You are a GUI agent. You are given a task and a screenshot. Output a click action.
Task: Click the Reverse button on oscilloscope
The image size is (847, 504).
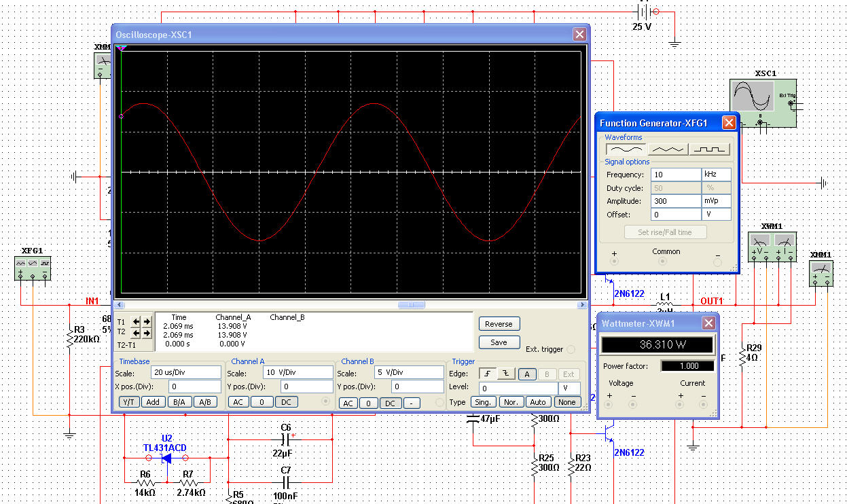tap(499, 324)
